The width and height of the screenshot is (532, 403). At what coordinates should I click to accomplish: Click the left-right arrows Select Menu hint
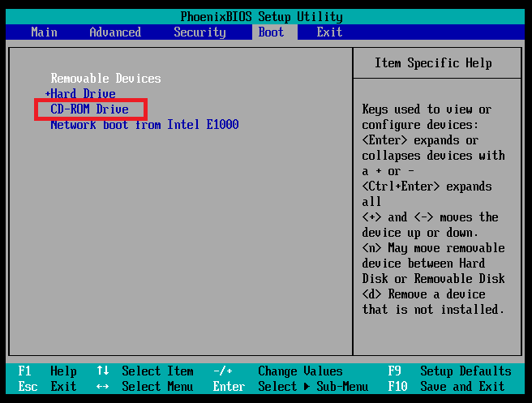pos(145,387)
